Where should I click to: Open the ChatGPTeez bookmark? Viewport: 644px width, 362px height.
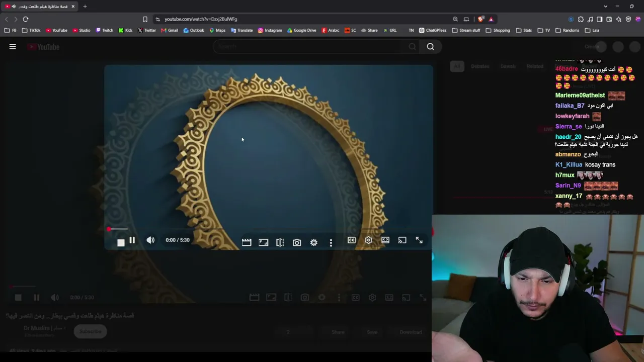(x=432, y=30)
